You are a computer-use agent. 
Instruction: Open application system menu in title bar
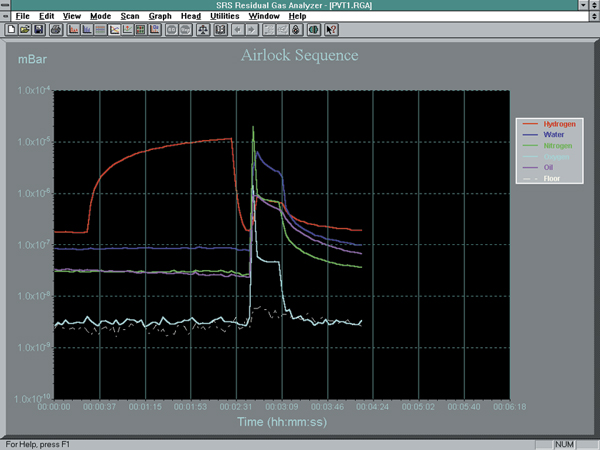coord(5,5)
